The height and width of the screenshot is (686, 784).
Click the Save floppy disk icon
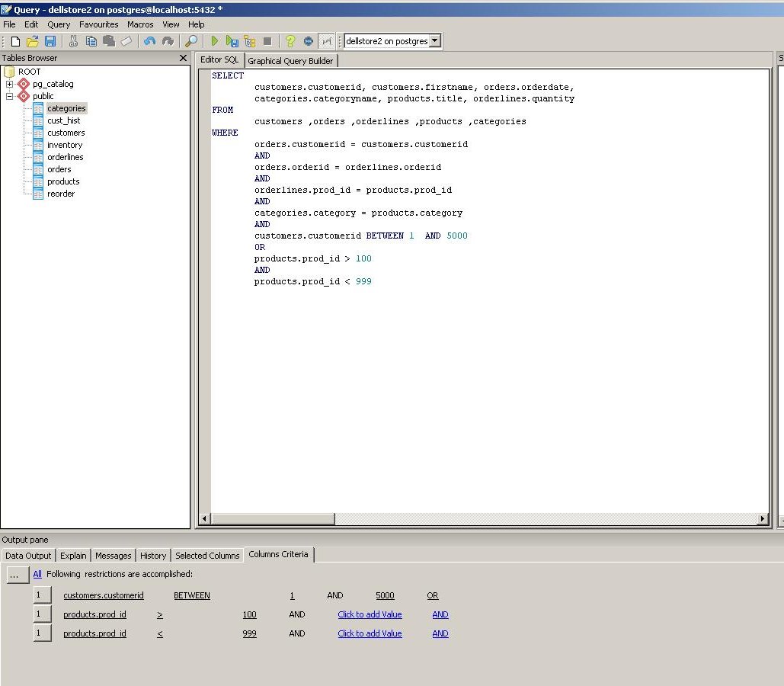click(50, 41)
